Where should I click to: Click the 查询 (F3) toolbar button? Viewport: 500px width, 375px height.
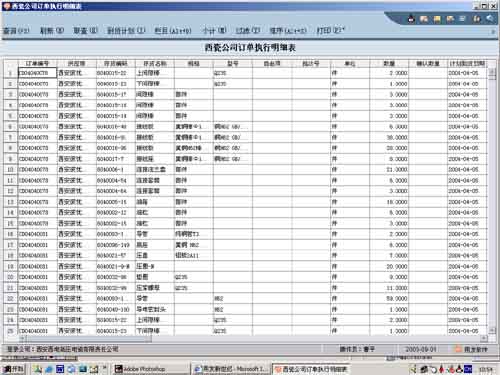[x=16, y=31]
